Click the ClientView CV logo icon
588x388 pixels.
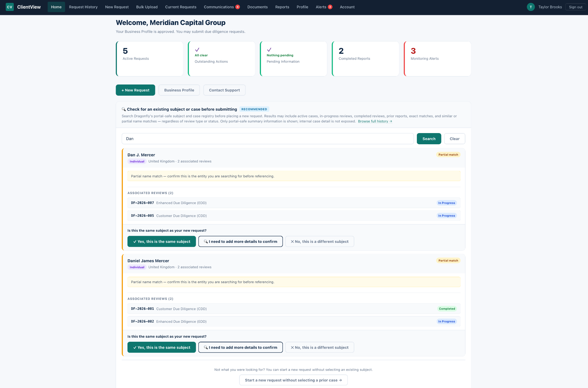(x=10, y=7)
